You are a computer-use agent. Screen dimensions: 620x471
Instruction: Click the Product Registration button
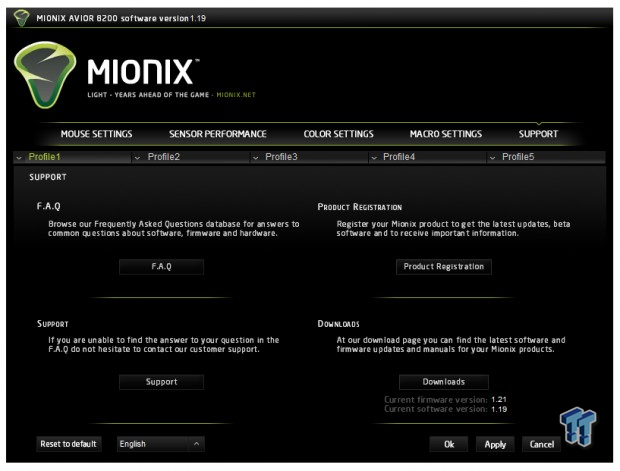pos(444,267)
